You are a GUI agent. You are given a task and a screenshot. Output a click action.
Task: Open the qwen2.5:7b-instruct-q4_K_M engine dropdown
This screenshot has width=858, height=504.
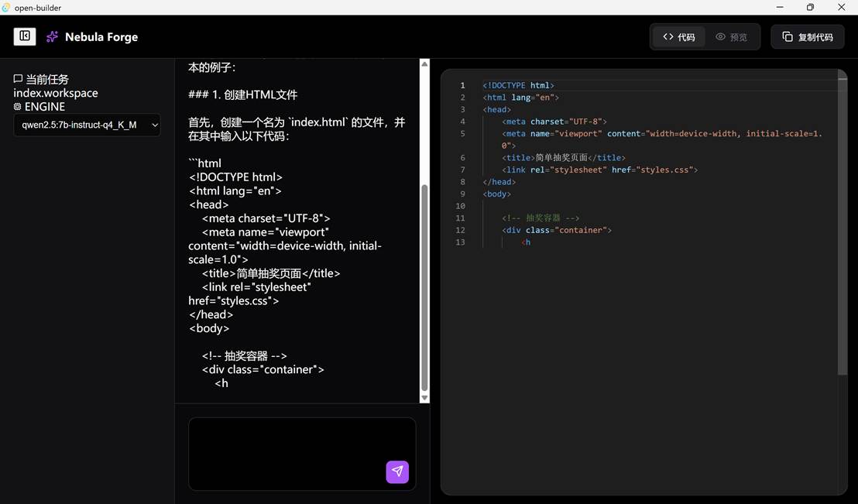87,125
